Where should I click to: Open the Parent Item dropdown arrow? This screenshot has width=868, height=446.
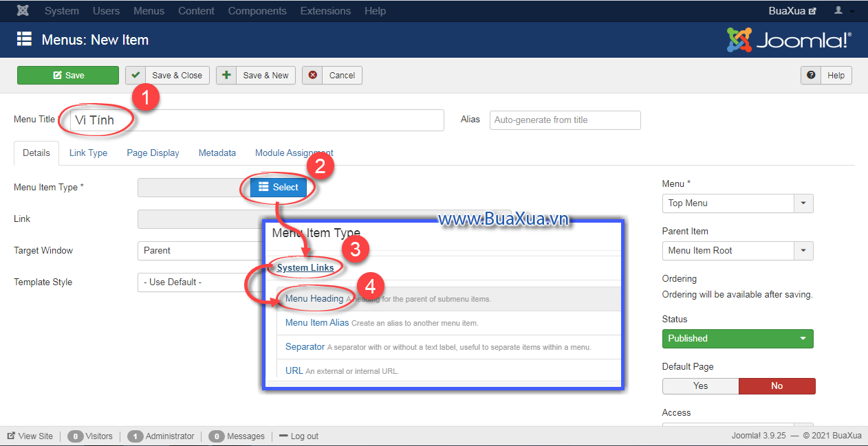point(803,251)
